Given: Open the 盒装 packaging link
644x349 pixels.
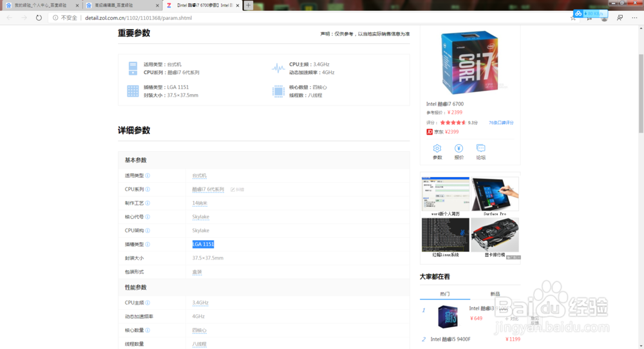Looking at the screenshot, I should 197,272.
